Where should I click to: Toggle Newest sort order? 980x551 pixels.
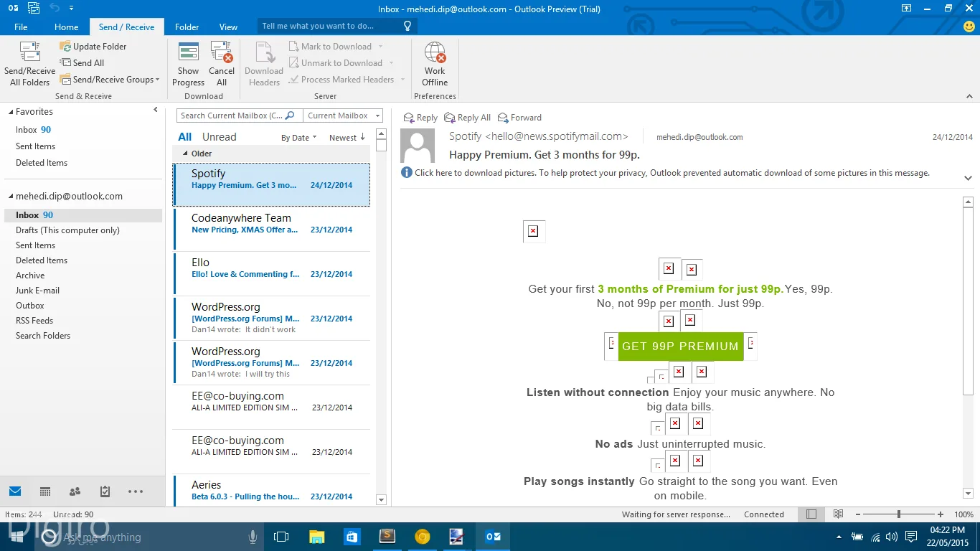[x=347, y=138]
